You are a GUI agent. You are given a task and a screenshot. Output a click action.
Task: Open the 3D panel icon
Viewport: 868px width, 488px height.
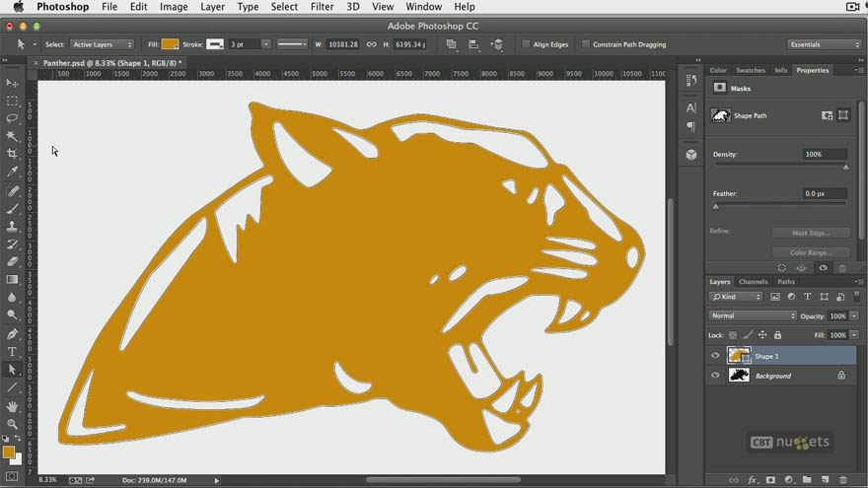click(x=690, y=155)
